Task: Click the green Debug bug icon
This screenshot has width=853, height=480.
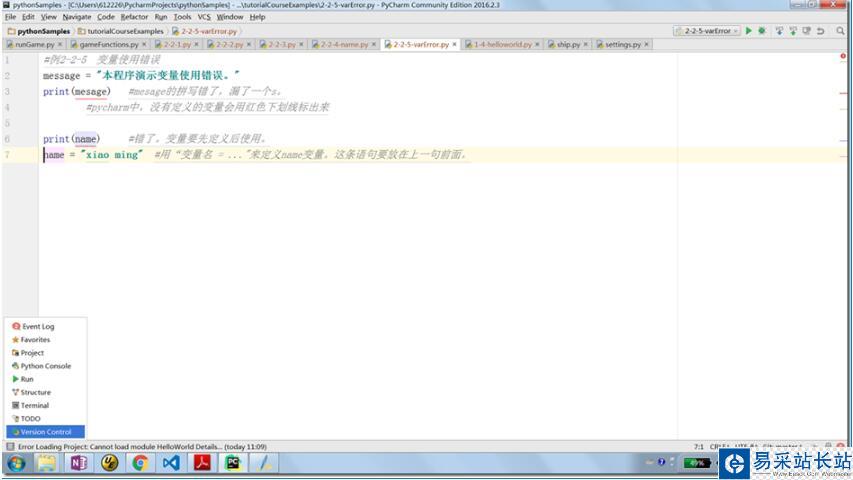Action: (762, 31)
